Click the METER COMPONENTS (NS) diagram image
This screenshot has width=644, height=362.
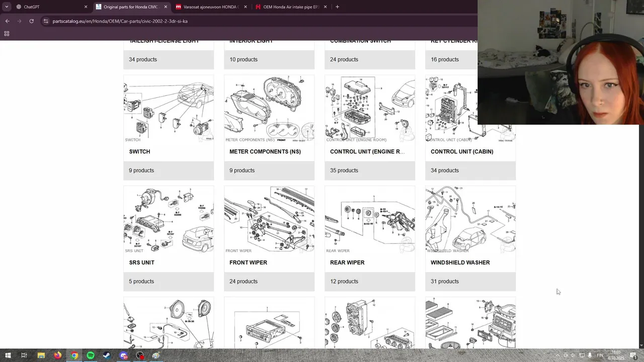[x=269, y=109]
